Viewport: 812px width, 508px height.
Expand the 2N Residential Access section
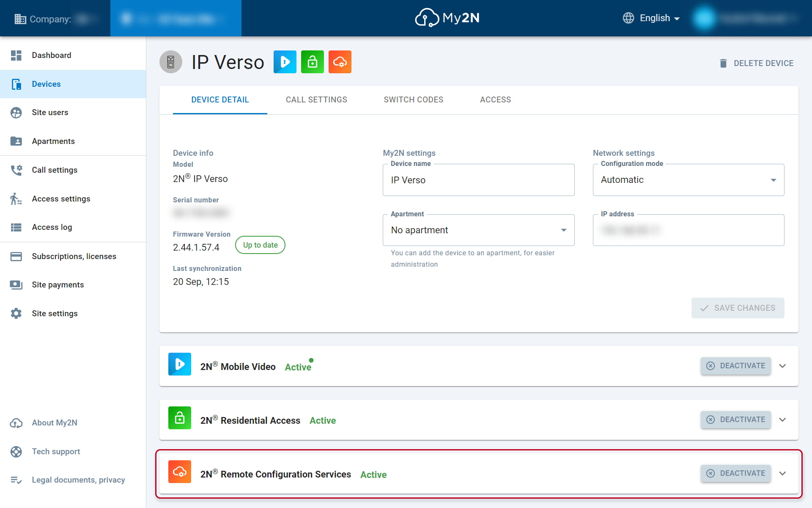click(x=782, y=420)
